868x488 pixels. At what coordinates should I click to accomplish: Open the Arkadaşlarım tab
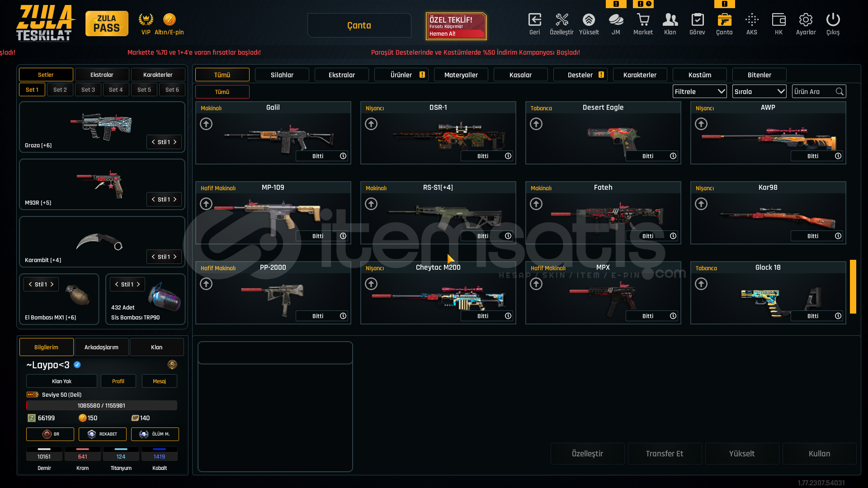(101, 347)
